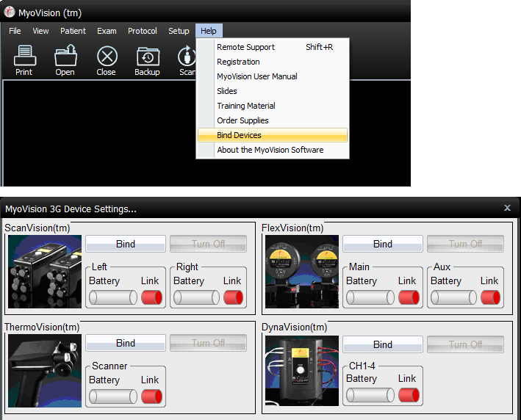
Task: Click ScanVision Left battery level bar
Action: [x=113, y=297]
